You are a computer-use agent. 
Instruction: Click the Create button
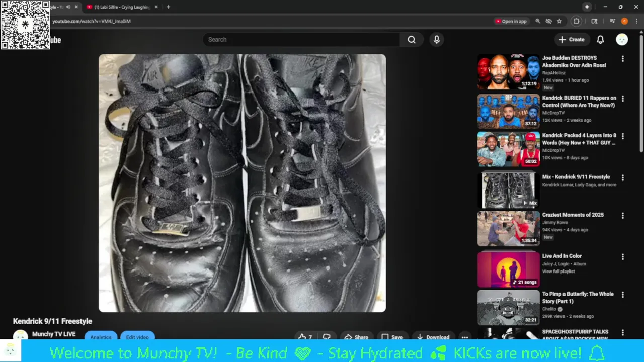click(572, 40)
